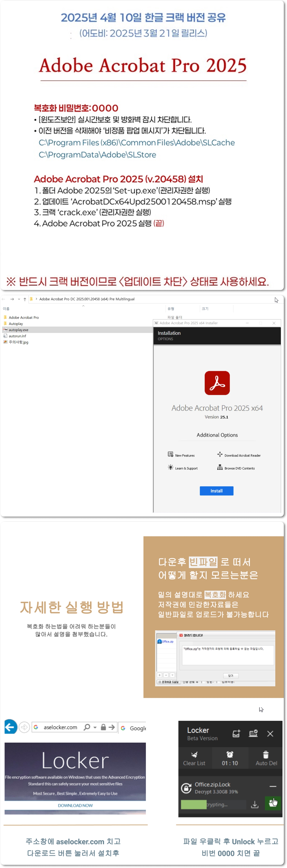287x868 pixels.
Task: Go back in the Explorer window
Action: coord(4,299)
